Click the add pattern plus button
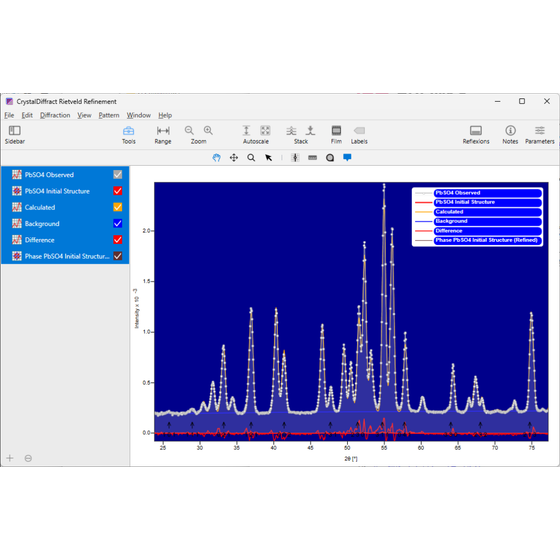This screenshot has height=560, width=560. [10, 458]
